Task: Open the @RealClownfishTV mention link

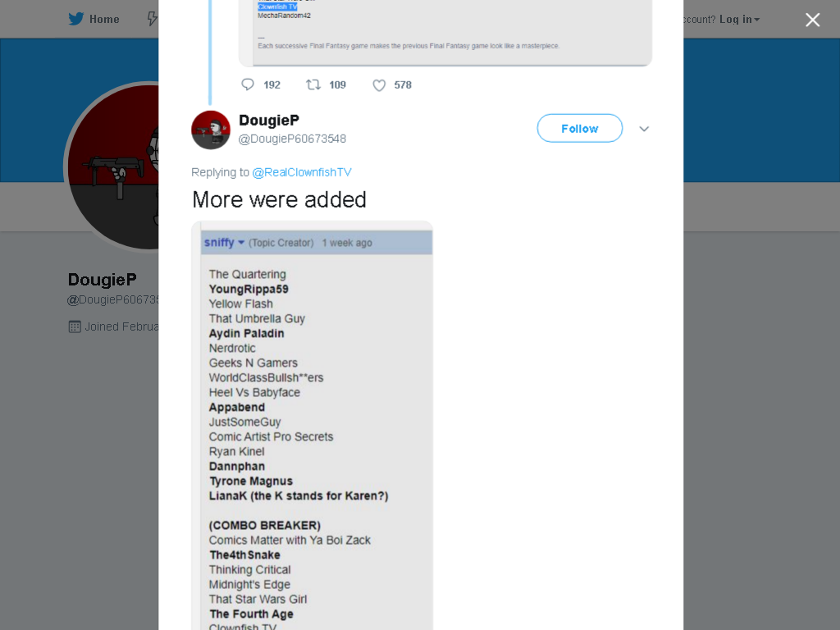Action: click(302, 172)
